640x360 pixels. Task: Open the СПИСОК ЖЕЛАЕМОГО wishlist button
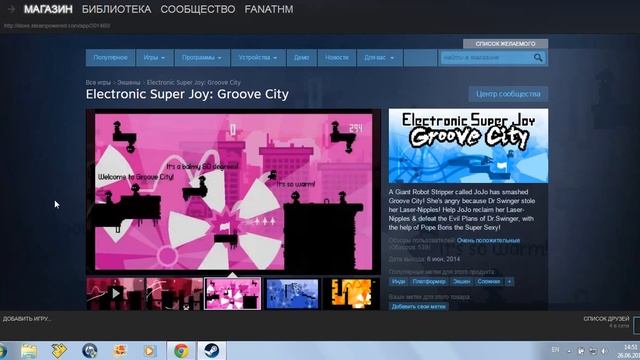[505, 44]
